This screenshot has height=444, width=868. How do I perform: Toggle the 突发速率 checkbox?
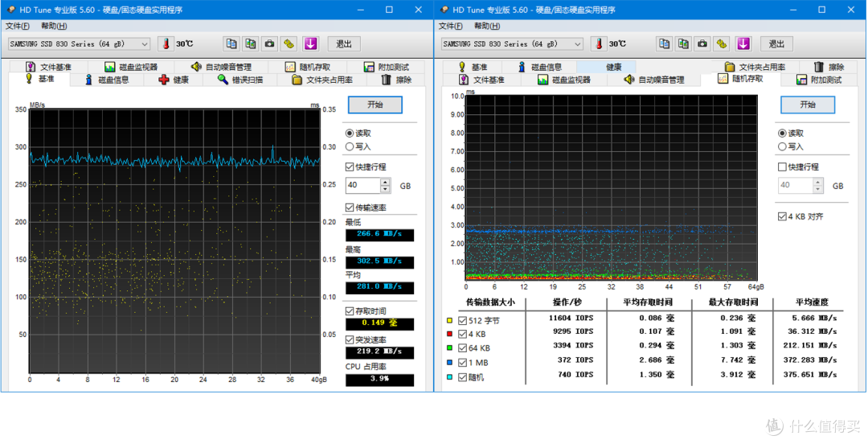tap(350, 339)
